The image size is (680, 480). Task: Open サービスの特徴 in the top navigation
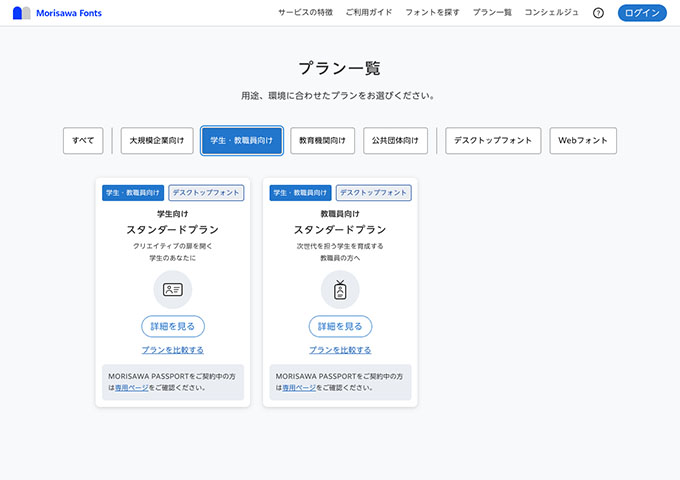pyautogui.click(x=305, y=13)
